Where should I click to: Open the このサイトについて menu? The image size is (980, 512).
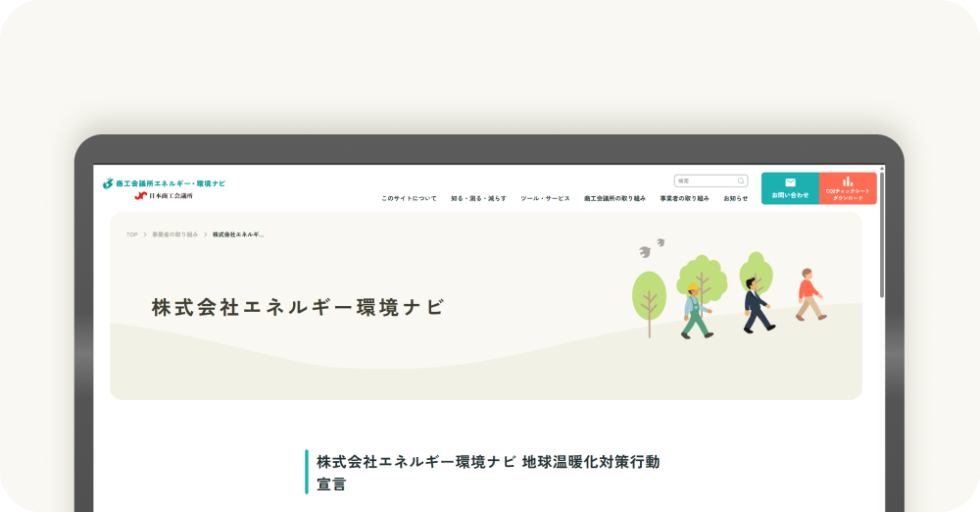(409, 198)
